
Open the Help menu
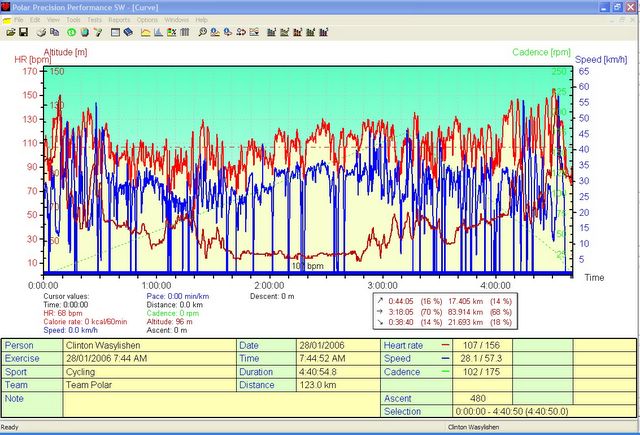tap(202, 20)
